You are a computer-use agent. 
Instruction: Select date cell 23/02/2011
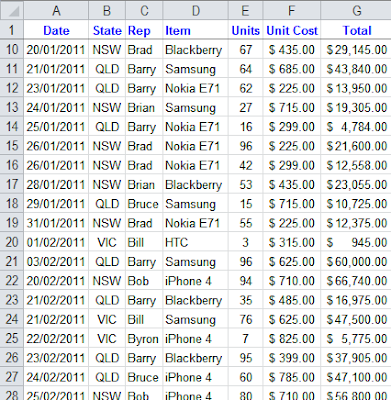pyautogui.click(x=56, y=358)
